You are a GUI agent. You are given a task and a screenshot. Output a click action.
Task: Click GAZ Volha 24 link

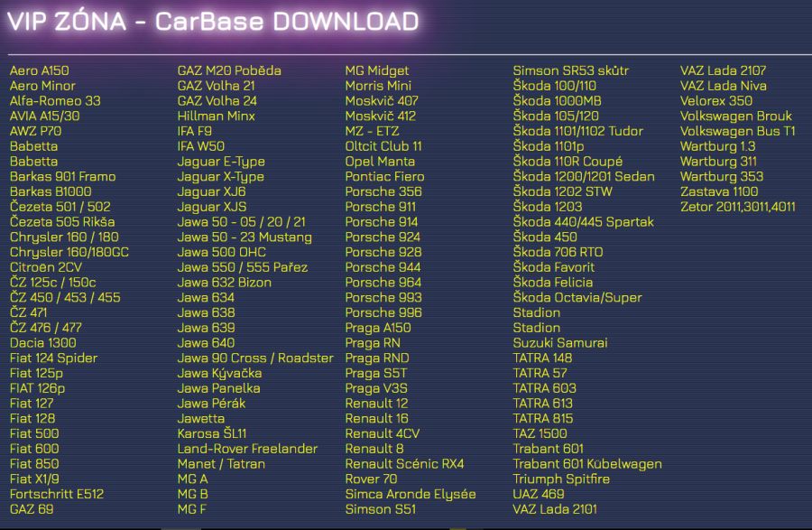pyautogui.click(x=217, y=100)
